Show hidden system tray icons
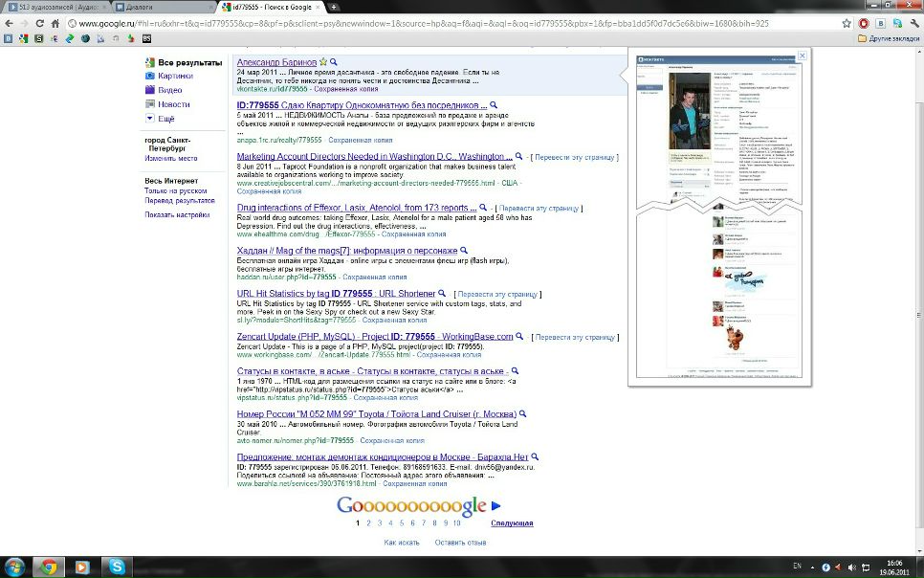 coord(811,567)
